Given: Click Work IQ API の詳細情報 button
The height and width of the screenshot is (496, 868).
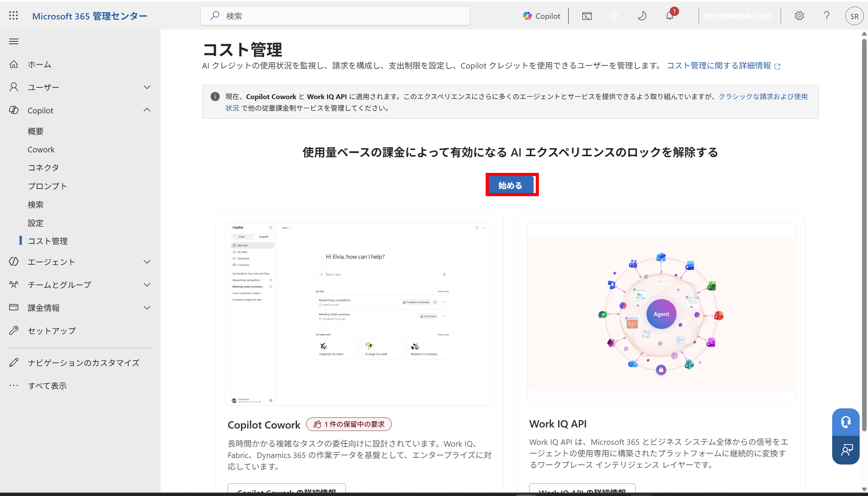Looking at the screenshot, I should coord(582,489).
